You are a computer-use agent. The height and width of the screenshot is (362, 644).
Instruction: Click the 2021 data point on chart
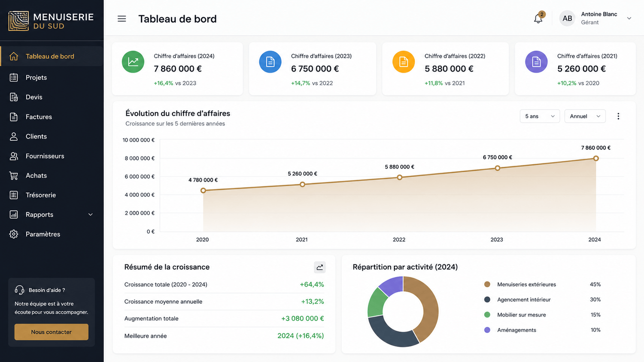coord(302,184)
